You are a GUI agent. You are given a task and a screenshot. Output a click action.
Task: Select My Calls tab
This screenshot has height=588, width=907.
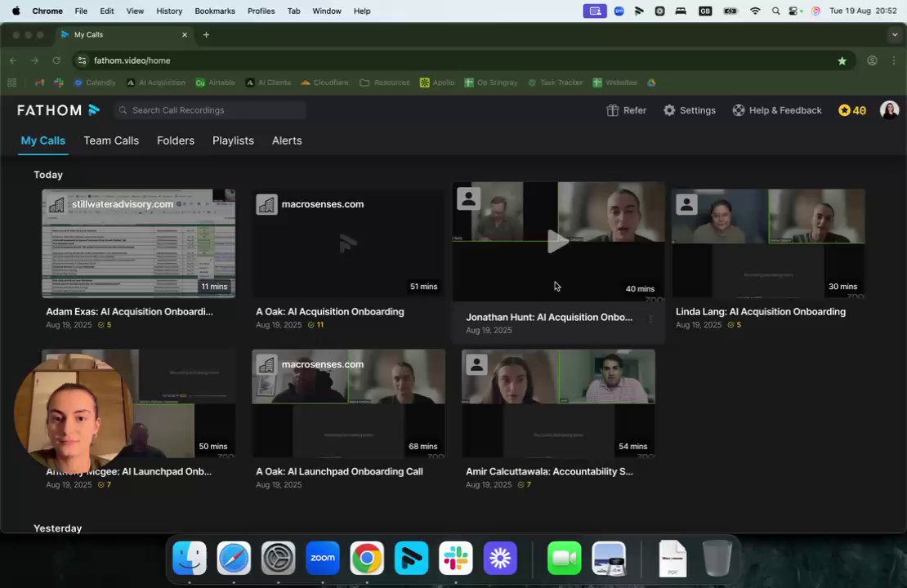pos(42,140)
